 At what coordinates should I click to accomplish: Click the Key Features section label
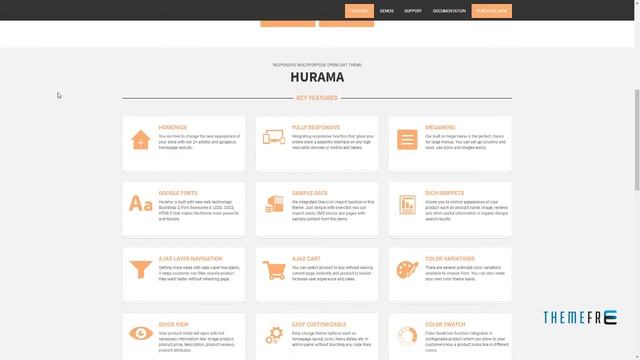click(317, 98)
